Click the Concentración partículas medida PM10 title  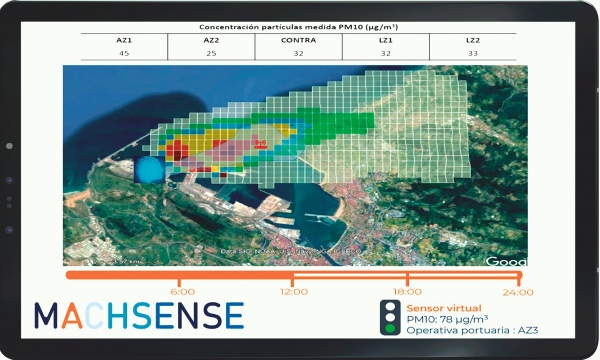pyautogui.click(x=298, y=27)
